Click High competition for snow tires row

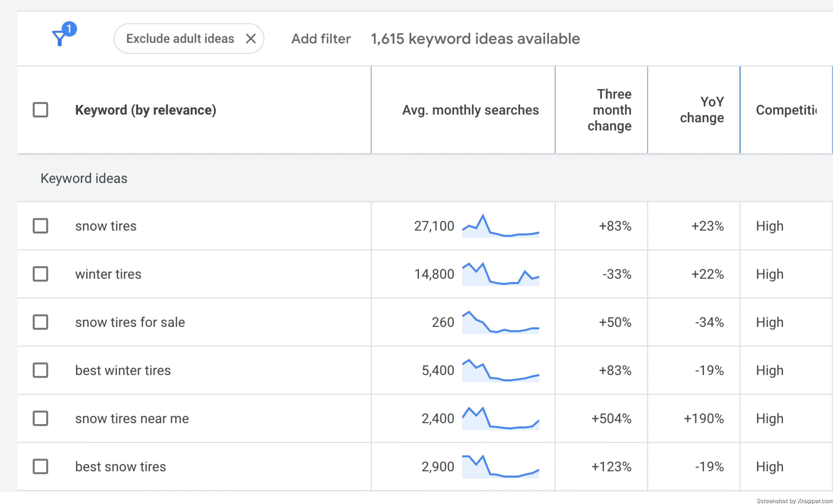[769, 226]
